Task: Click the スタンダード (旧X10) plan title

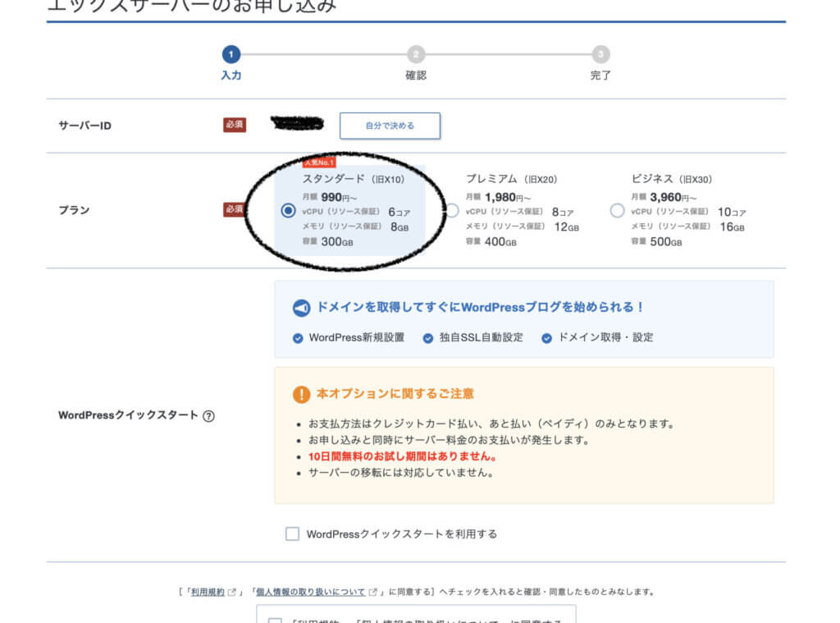Action: click(x=354, y=179)
